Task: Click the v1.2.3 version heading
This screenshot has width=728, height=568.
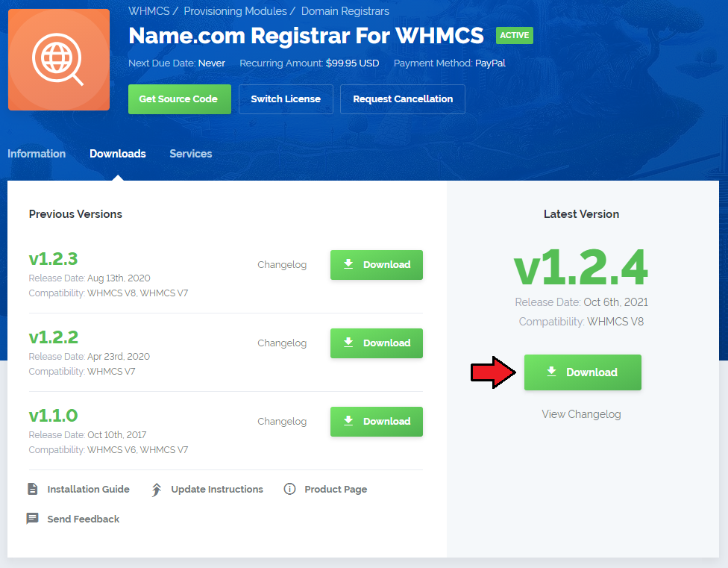Action: [x=54, y=259]
